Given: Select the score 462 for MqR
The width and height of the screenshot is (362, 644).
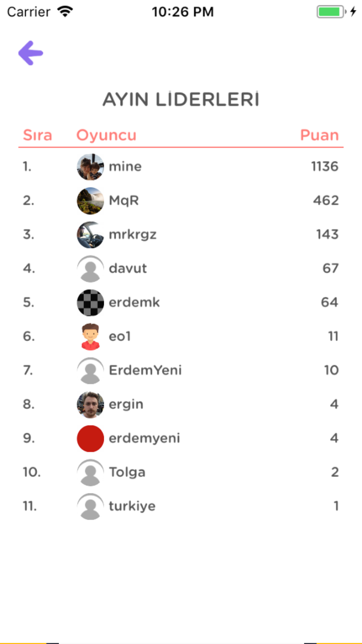Looking at the screenshot, I should pos(326,200).
